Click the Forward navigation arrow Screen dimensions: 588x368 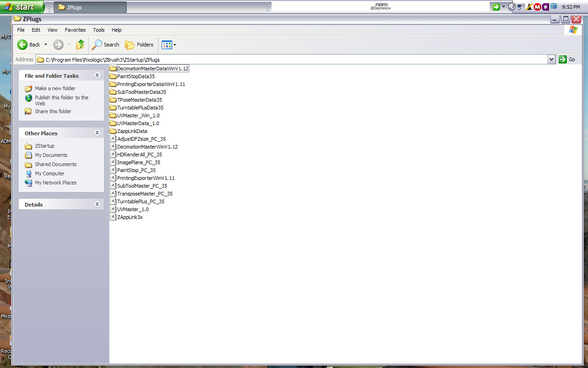tap(58, 45)
